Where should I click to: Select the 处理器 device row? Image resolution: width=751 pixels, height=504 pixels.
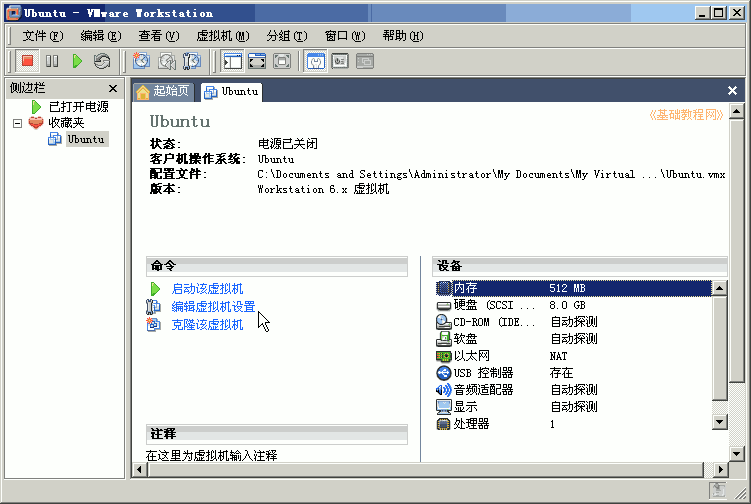[x=573, y=424]
